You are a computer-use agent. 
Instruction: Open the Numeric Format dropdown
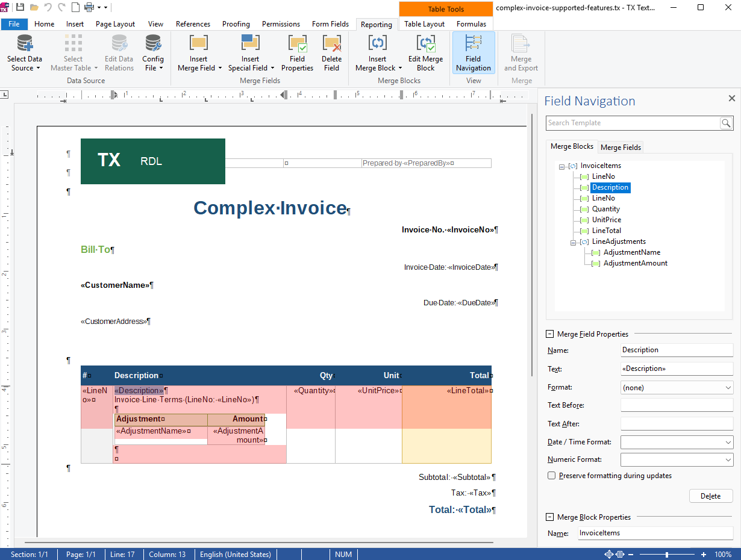click(728, 460)
